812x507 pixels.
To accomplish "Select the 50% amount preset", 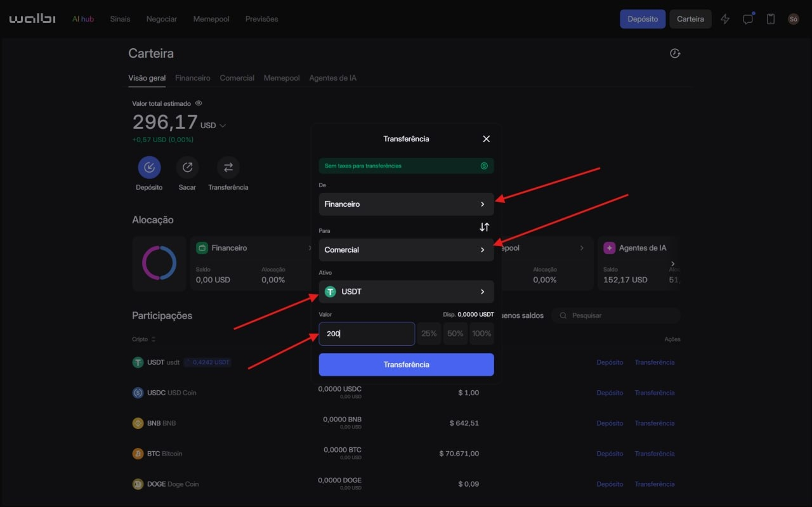I will point(455,334).
